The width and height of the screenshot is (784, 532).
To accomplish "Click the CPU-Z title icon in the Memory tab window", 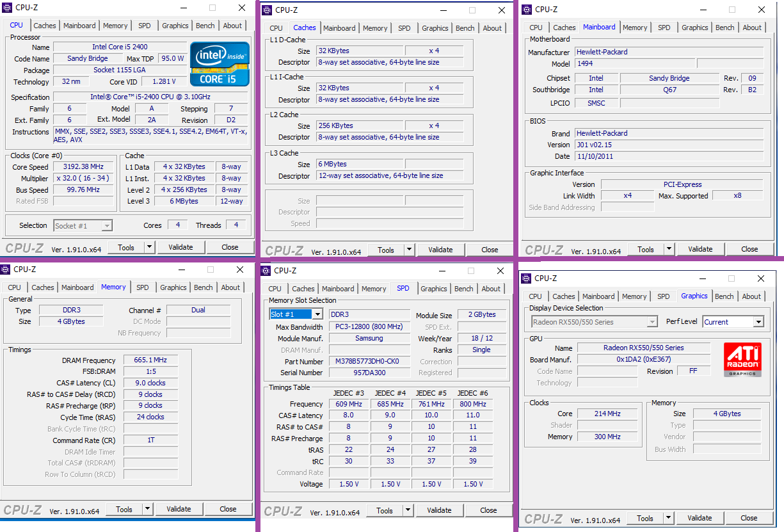I will coord(6,270).
